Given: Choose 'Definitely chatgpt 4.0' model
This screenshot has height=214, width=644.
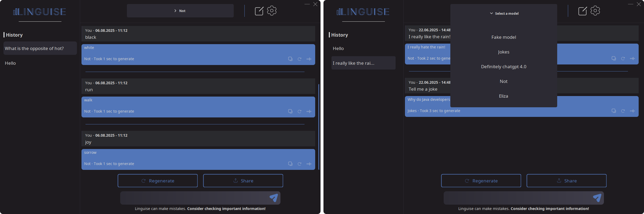Looking at the screenshot, I should 504,67.
